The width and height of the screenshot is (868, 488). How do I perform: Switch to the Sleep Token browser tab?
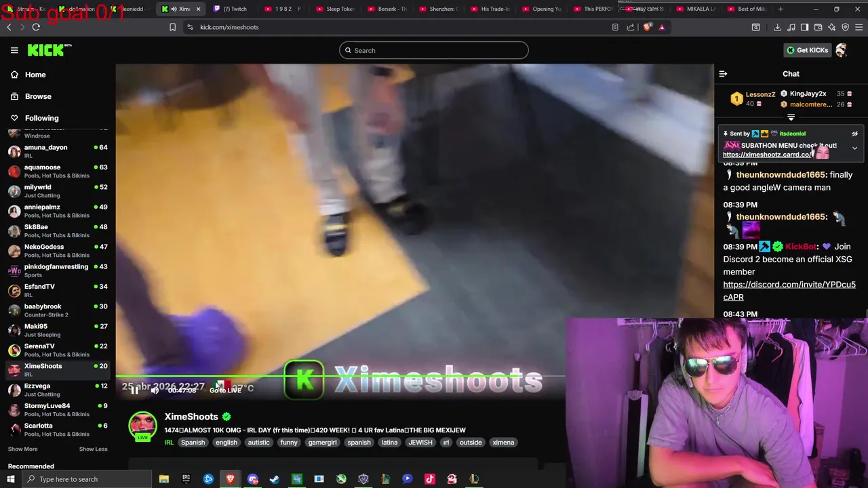[336, 9]
